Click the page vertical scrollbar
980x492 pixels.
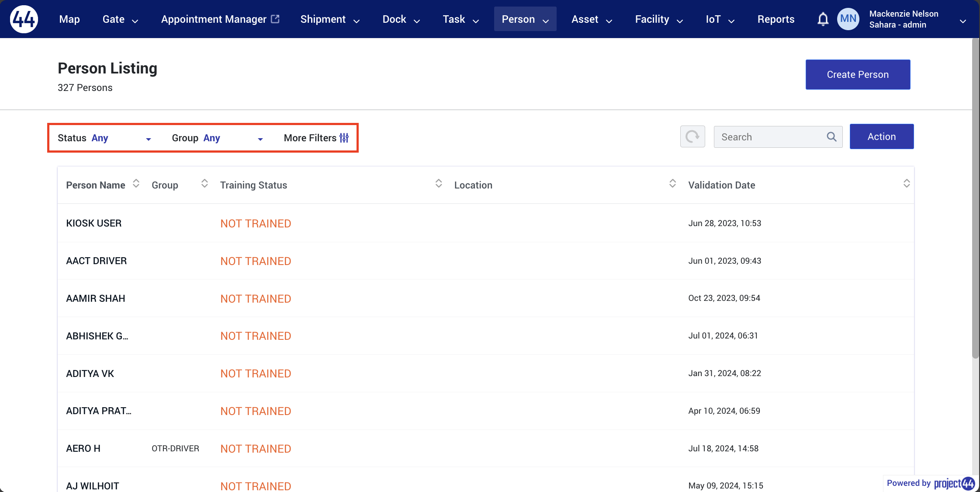tap(975, 199)
